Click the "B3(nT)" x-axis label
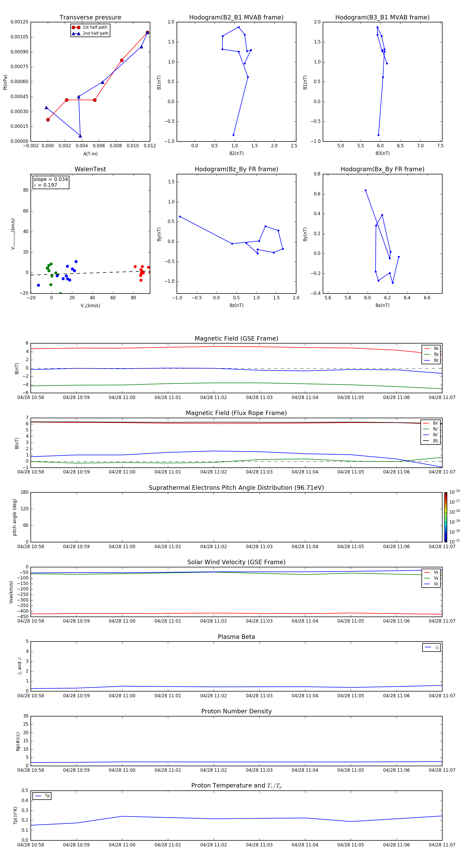The width and height of the screenshot is (473, 868). (x=382, y=153)
